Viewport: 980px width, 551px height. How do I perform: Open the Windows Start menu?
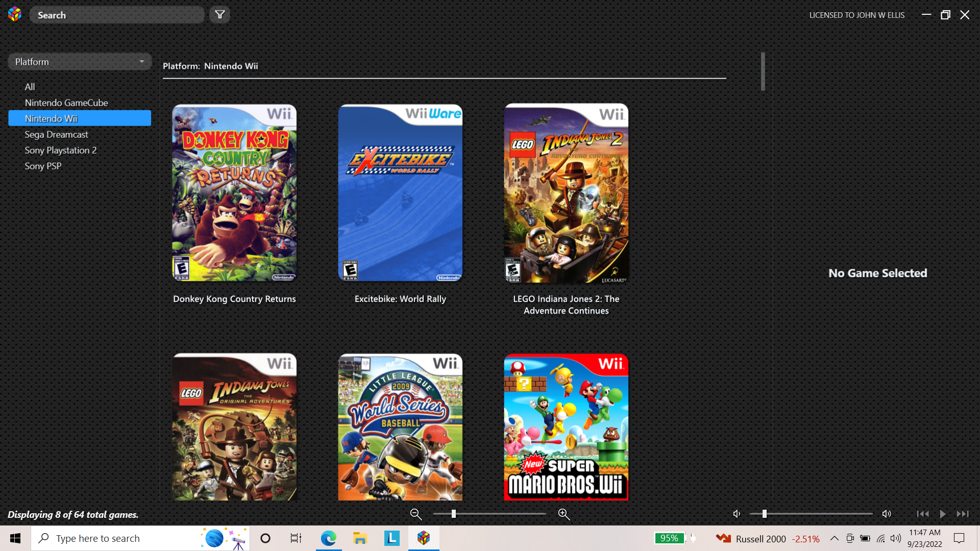click(x=15, y=538)
